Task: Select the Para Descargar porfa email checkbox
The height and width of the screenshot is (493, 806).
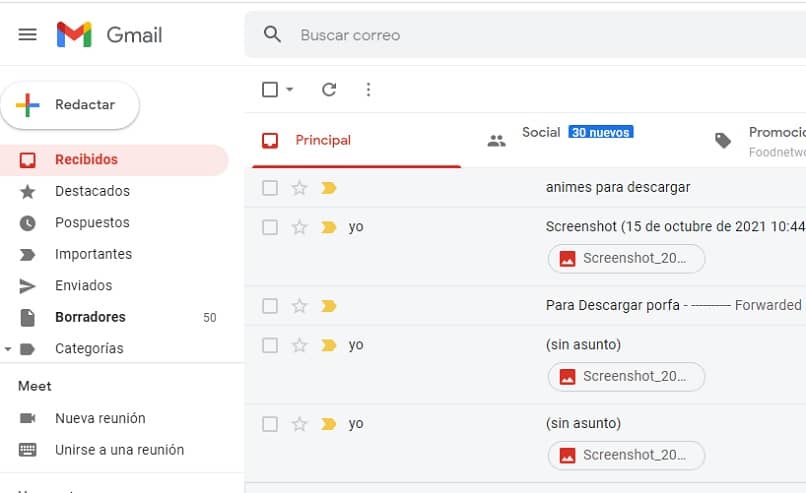Action: pyautogui.click(x=270, y=306)
